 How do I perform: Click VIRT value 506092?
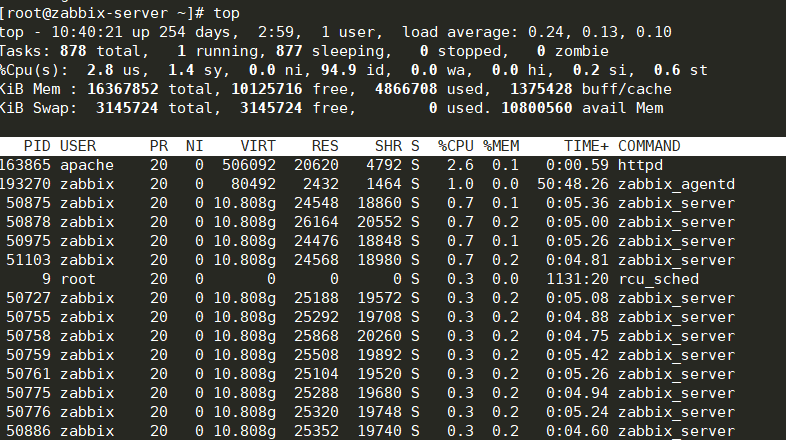249,165
